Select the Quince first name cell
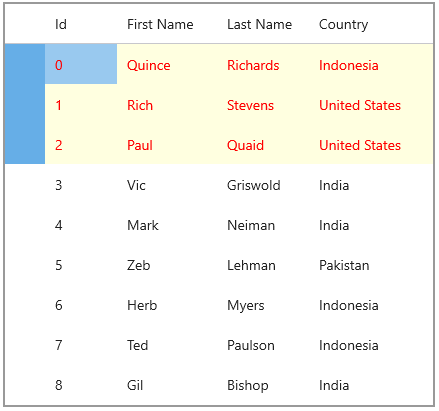Viewport: 439px width, 411px height. [167, 64]
